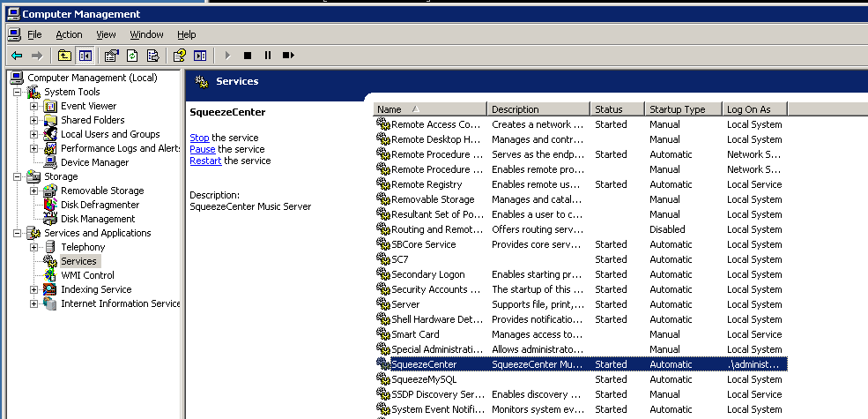Click the Restart Service toolbar icon

click(288, 56)
